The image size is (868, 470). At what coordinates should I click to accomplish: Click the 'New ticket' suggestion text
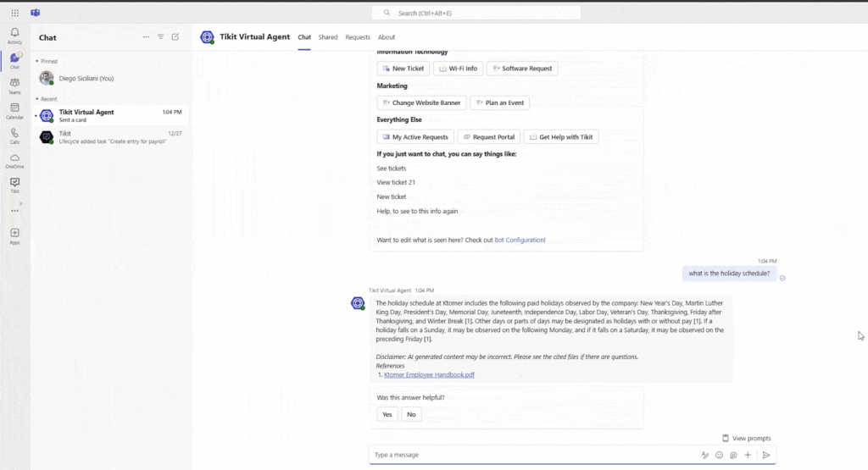pyautogui.click(x=392, y=196)
